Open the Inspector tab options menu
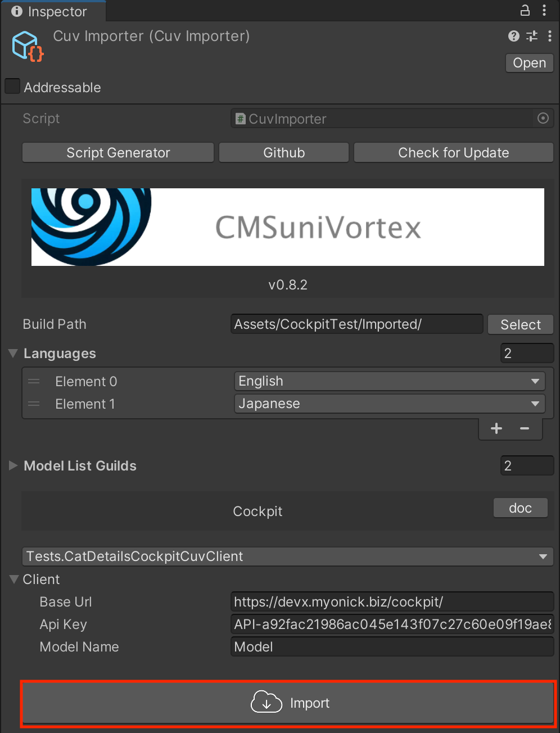Viewport: 560px width, 733px height. coord(544,10)
